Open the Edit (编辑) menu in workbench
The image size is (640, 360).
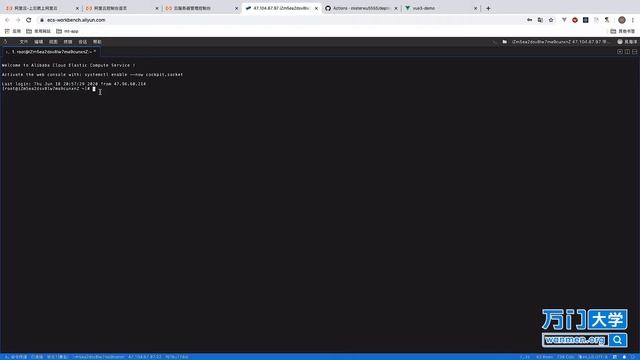coord(38,42)
